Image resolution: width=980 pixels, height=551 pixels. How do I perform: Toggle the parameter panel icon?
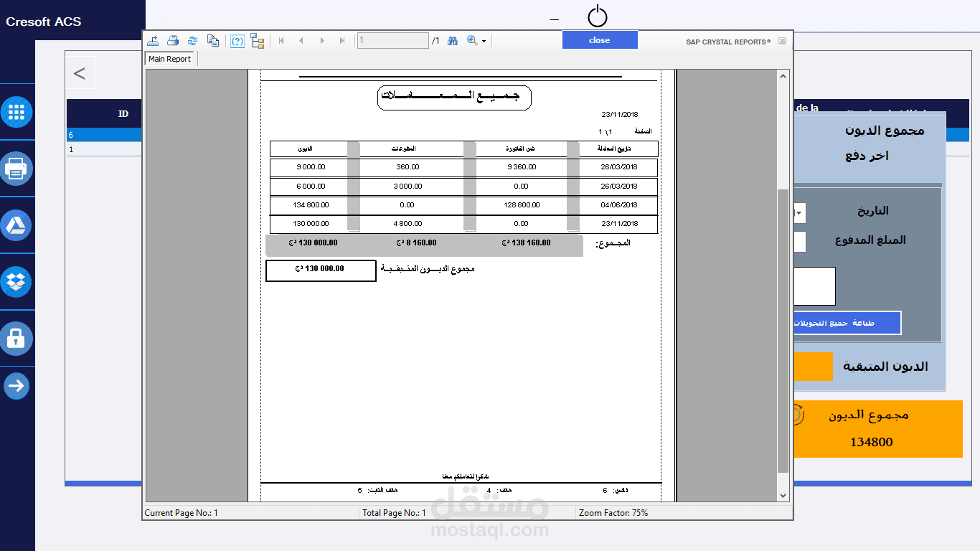click(237, 41)
